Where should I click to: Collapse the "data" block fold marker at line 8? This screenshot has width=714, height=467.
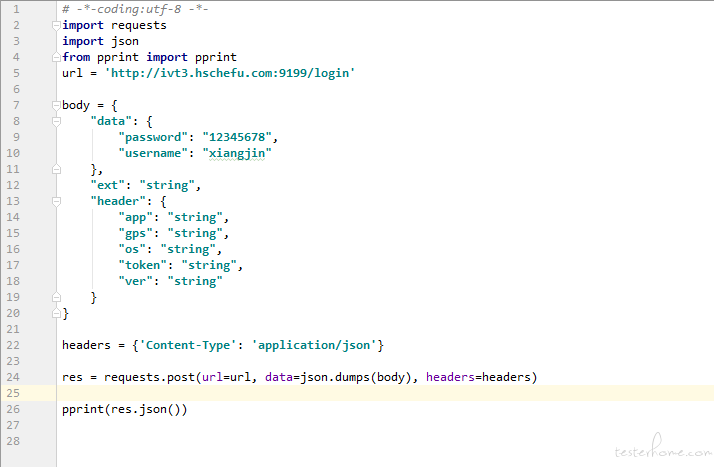pyautogui.click(x=56, y=122)
